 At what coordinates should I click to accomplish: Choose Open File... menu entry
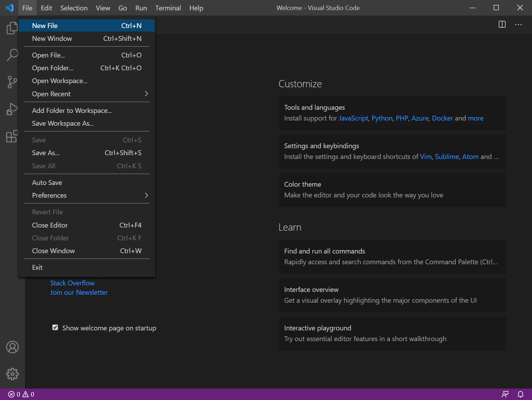[87, 55]
